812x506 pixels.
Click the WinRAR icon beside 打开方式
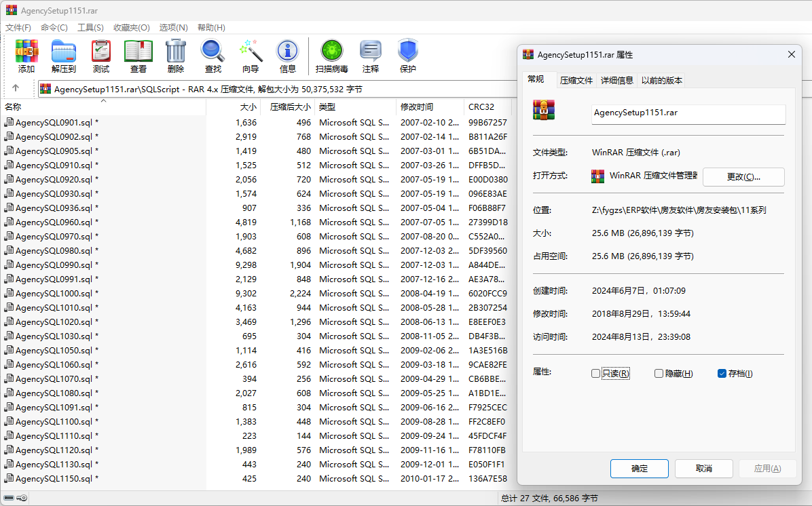point(597,176)
